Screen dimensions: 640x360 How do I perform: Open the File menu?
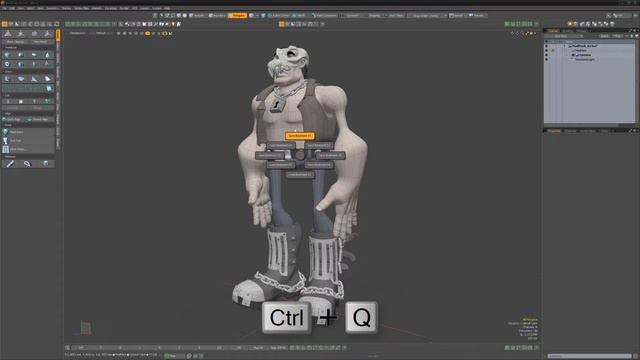pyautogui.click(x=4, y=8)
